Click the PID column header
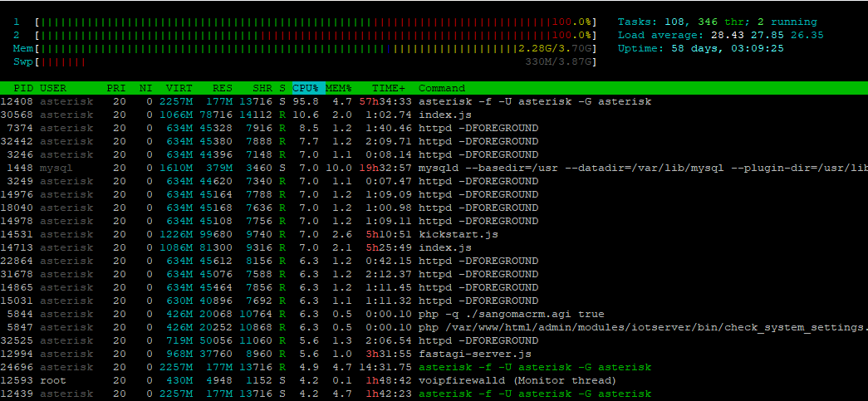868x401 pixels. click(22, 88)
